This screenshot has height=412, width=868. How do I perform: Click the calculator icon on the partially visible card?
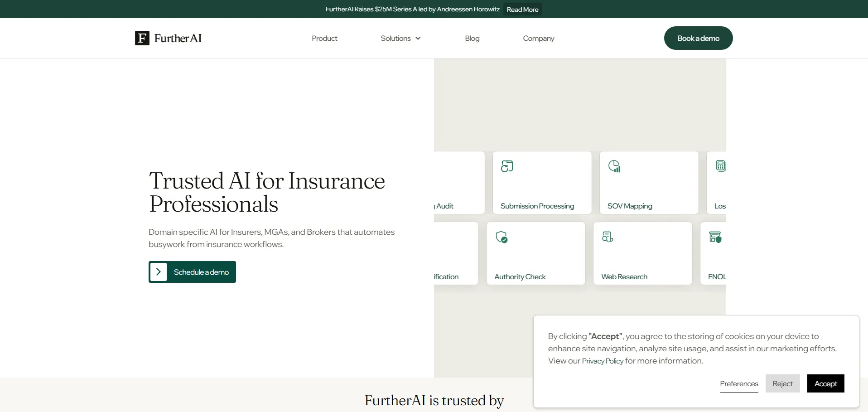[x=720, y=166]
